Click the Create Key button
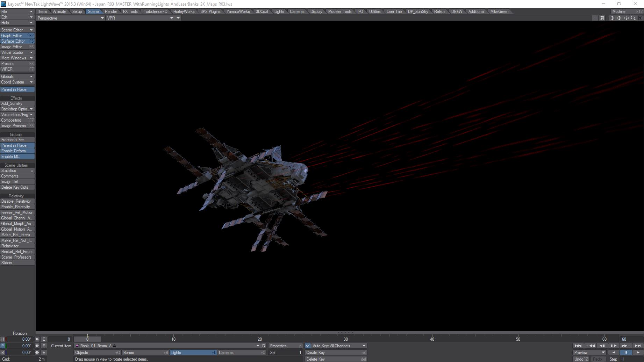Screen dimensions: 644x362 [335, 353]
